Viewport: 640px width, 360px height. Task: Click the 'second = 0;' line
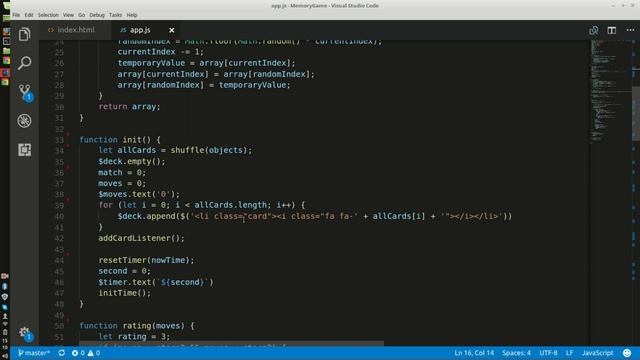pyautogui.click(x=124, y=271)
